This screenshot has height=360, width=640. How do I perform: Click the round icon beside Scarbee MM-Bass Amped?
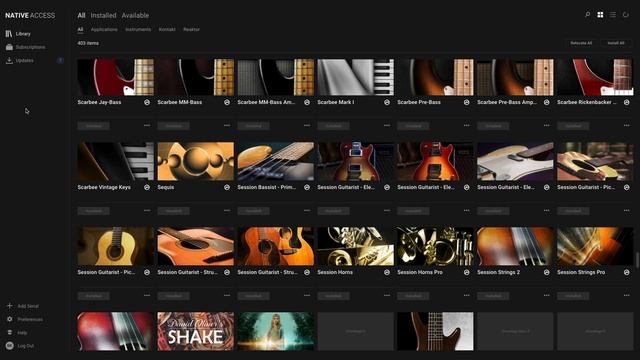[x=307, y=102]
